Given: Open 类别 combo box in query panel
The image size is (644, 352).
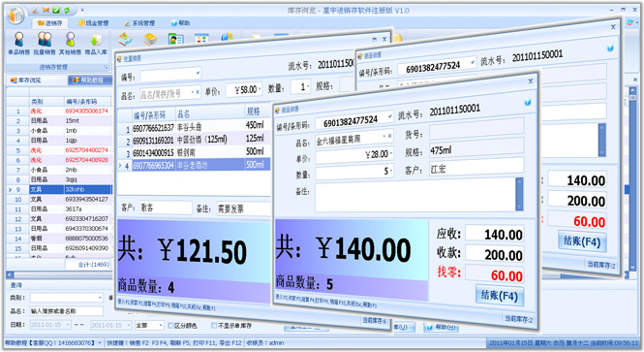Looking at the screenshot, I should (100, 297).
